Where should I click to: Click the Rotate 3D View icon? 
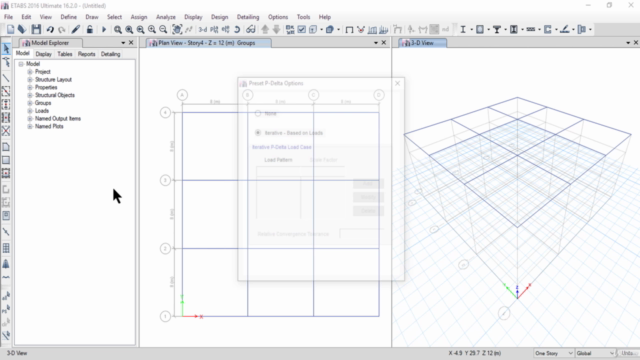tap(237, 29)
